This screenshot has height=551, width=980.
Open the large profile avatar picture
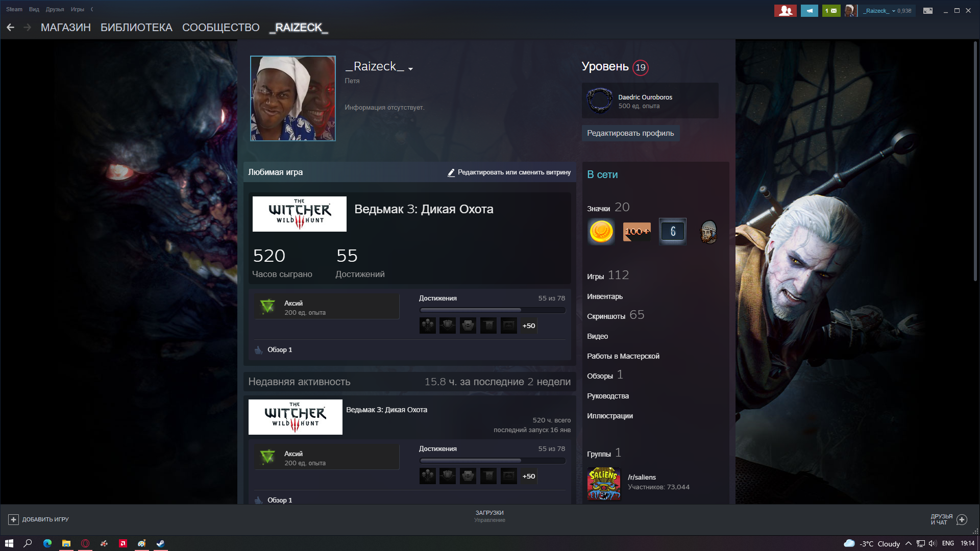(293, 98)
